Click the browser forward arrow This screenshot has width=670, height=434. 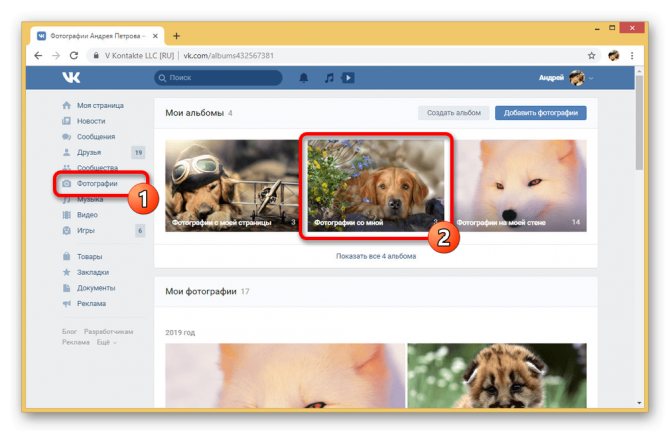click(x=56, y=56)
